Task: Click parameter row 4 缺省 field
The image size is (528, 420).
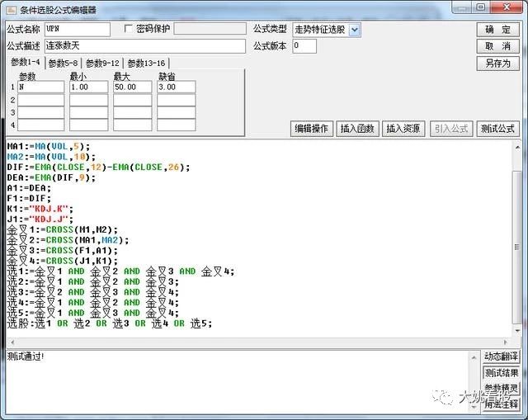Action: 176,125
